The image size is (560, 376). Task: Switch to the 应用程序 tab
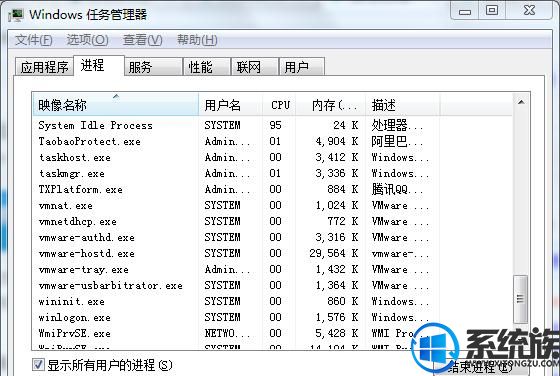click(44, 67)
